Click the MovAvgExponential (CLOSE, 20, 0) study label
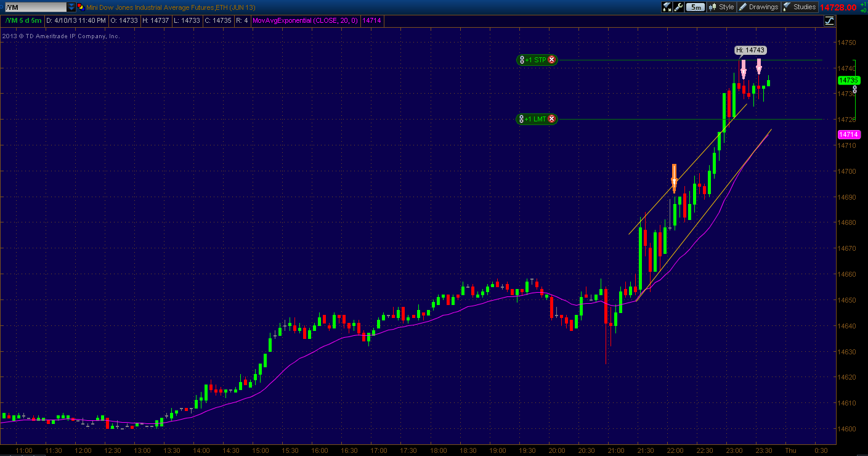Viewport: 868px width, 456px height. click(x=306, y=20)
